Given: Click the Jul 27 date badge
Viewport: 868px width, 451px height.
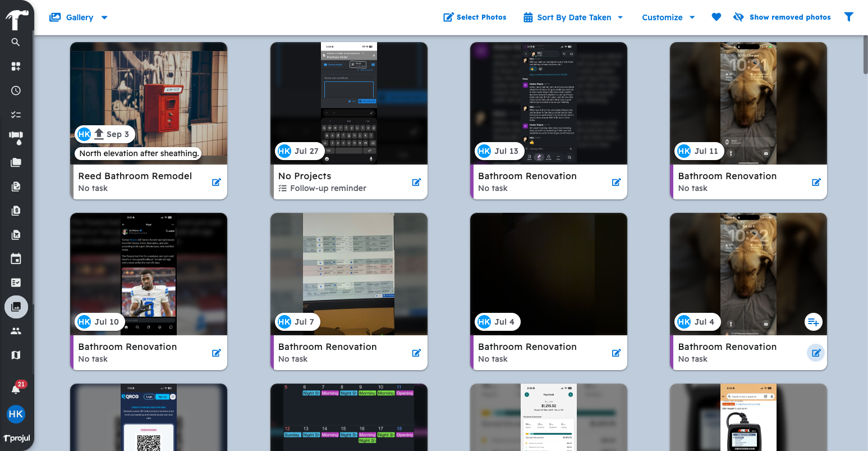Looking at the screenshot, I should pyautogui.click(x=300, y=151).
